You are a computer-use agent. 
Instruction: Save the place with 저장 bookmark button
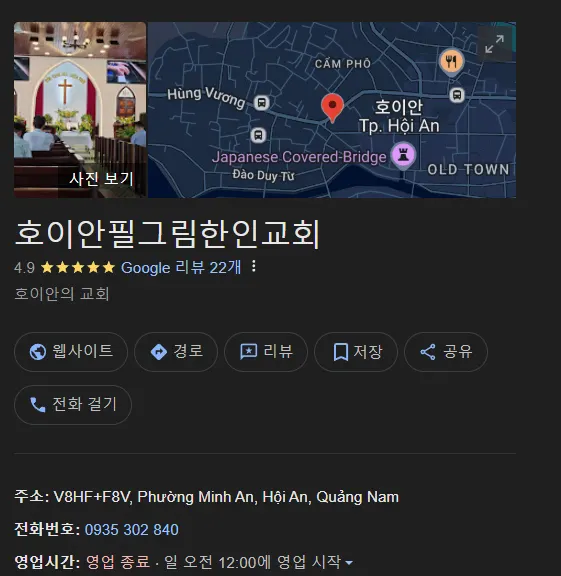356,352
